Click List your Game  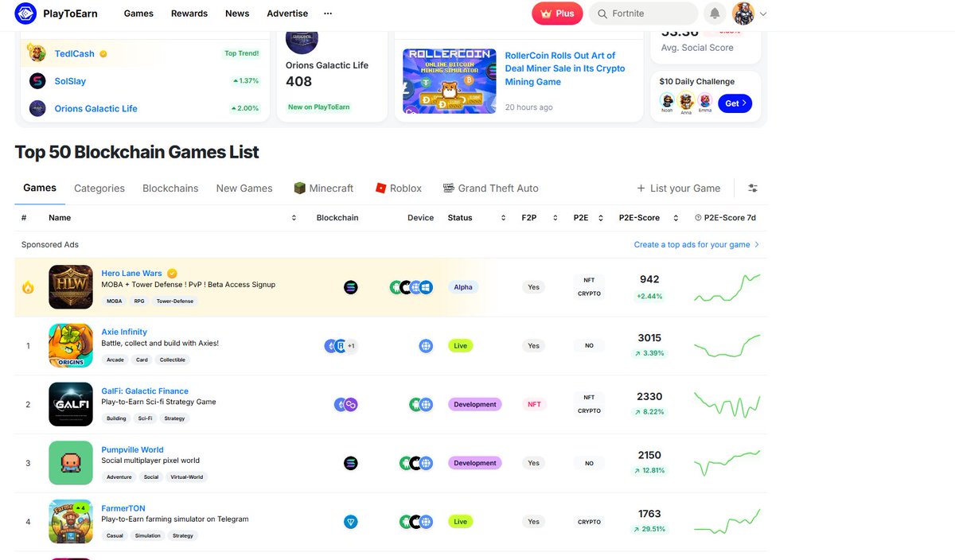tap(679, 189)
